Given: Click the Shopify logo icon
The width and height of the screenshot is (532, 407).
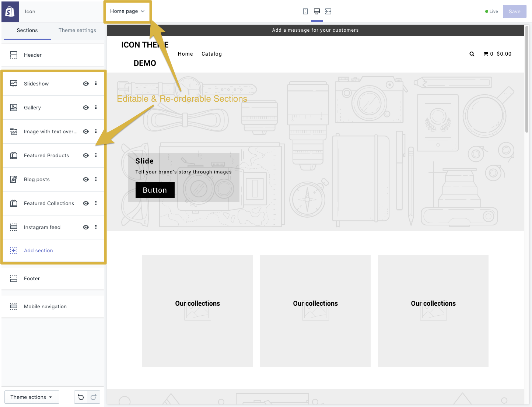Looking at the screenshot, I should tap(10, 11).
